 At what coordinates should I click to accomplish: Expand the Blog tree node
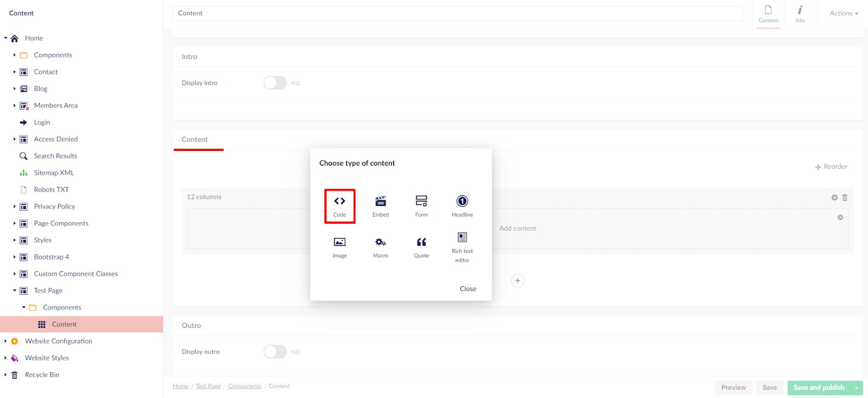point(14,89)
